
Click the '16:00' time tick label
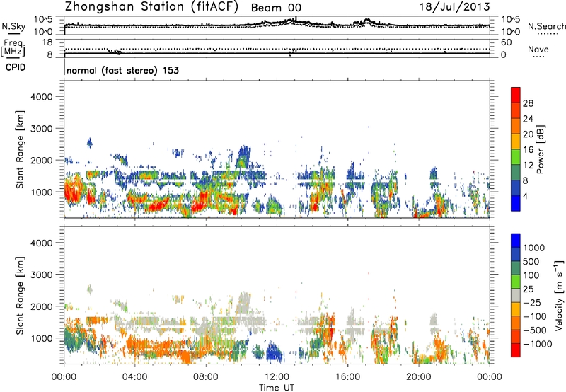point(347,377)
